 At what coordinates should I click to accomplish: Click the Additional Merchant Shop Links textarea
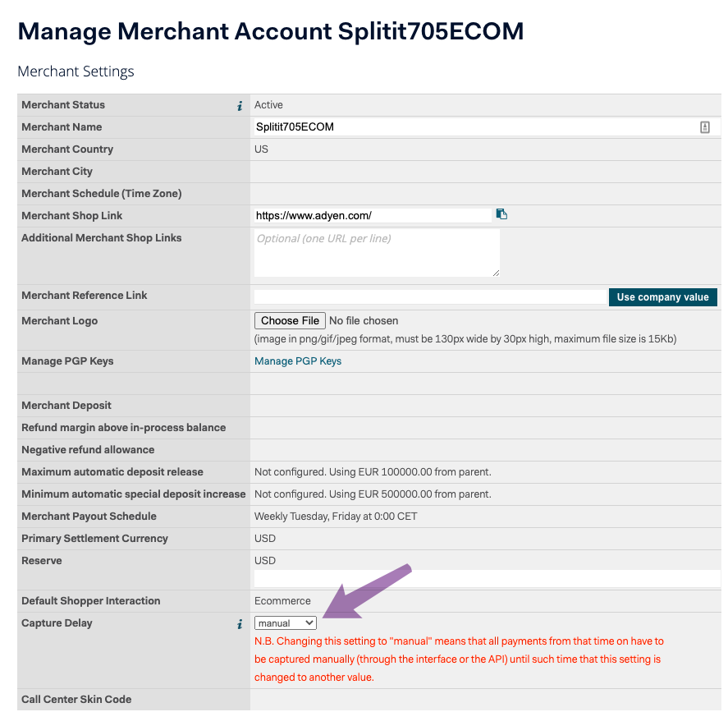(377, 253)
